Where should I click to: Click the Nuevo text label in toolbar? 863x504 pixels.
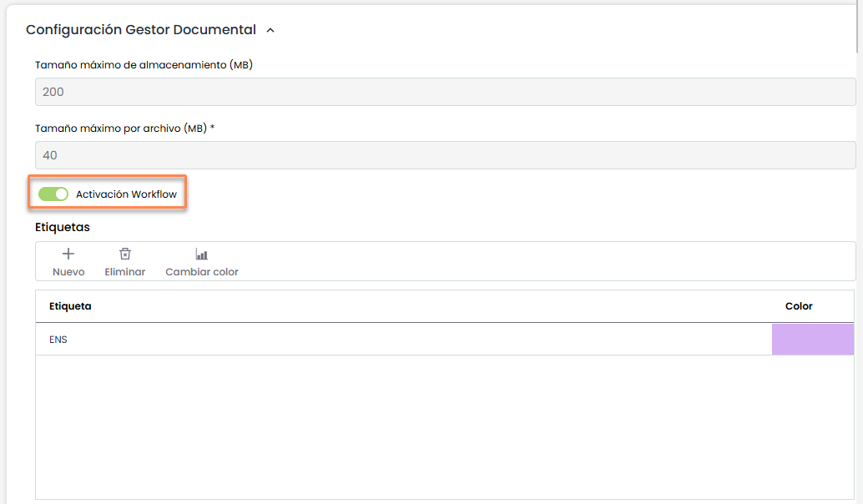[x=68, y=272]
